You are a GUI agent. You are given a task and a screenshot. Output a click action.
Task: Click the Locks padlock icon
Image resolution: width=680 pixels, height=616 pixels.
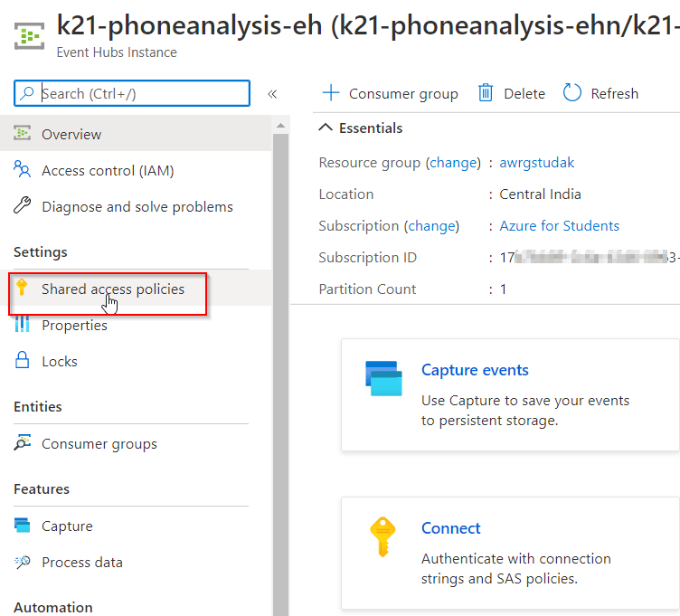click(23, 361)
